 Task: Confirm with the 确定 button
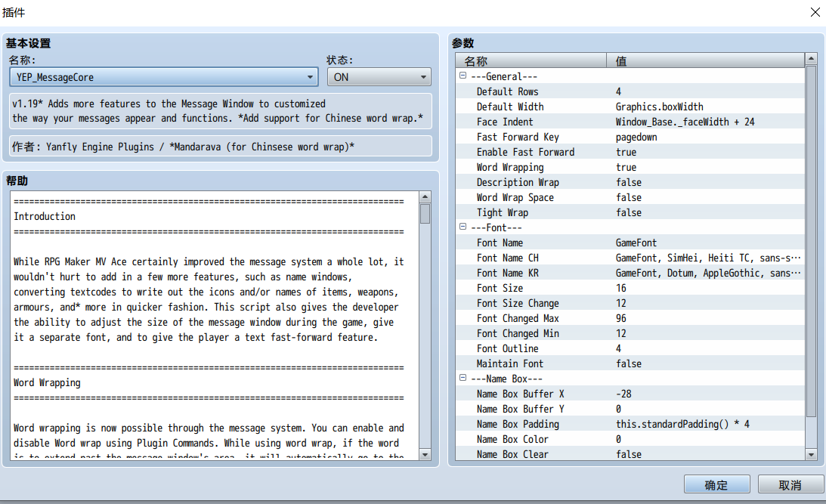click(716, 484)
